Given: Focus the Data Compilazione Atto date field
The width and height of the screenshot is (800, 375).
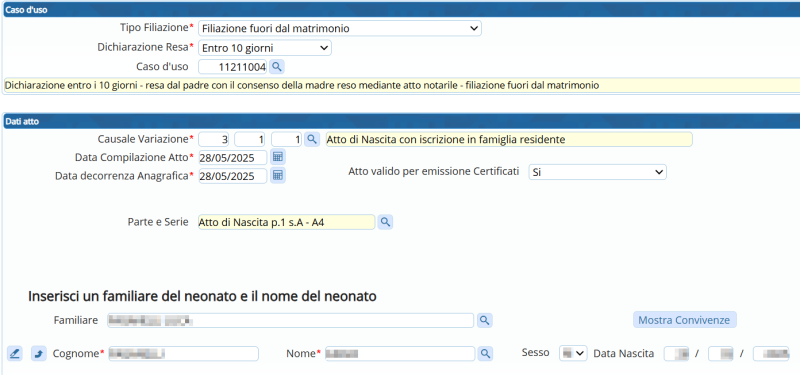Looking at the screenshot, I should pos(233,157).
